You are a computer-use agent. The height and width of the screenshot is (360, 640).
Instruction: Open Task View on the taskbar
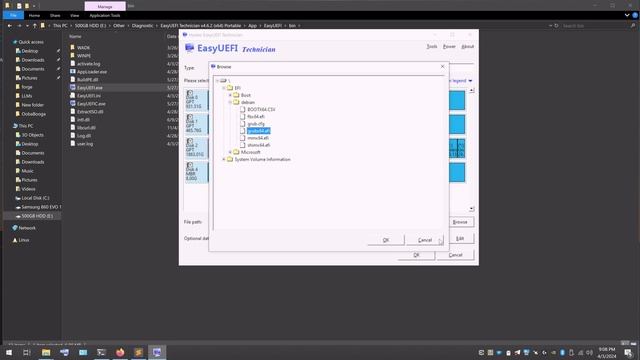(27, 353)
